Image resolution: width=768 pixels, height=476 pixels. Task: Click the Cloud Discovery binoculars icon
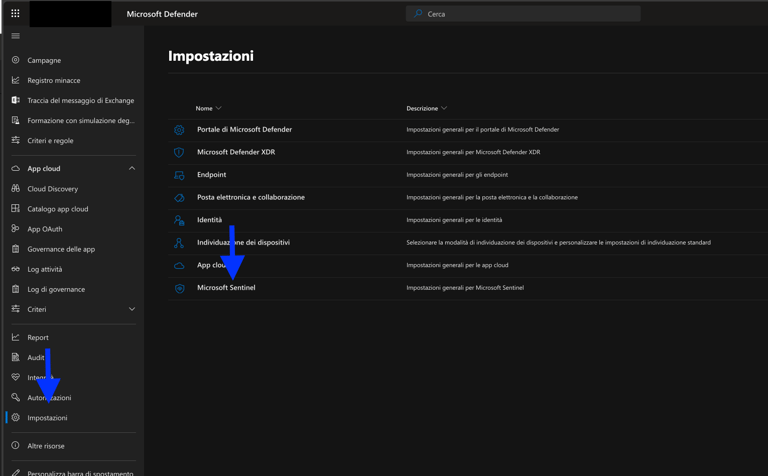[16, 188]
